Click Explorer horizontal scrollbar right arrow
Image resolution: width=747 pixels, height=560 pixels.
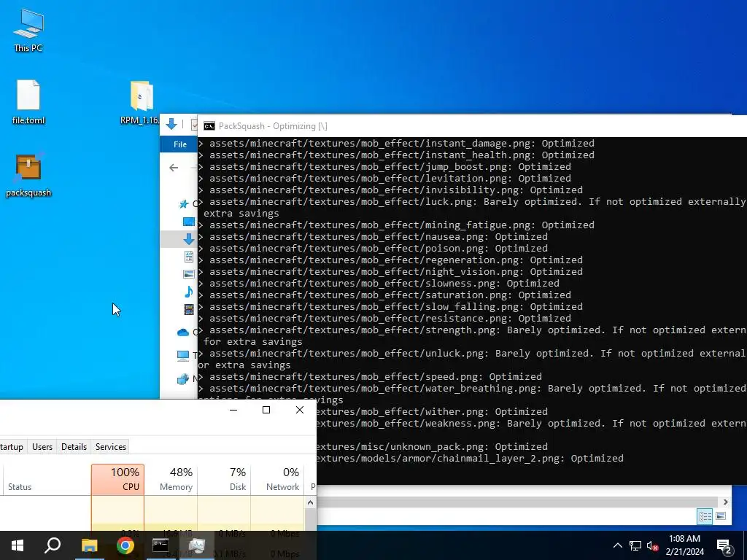tap(725, 502)
